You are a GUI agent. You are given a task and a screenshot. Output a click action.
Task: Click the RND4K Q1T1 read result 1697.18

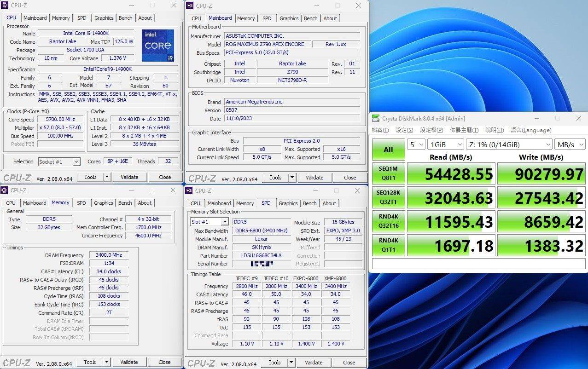451,245
